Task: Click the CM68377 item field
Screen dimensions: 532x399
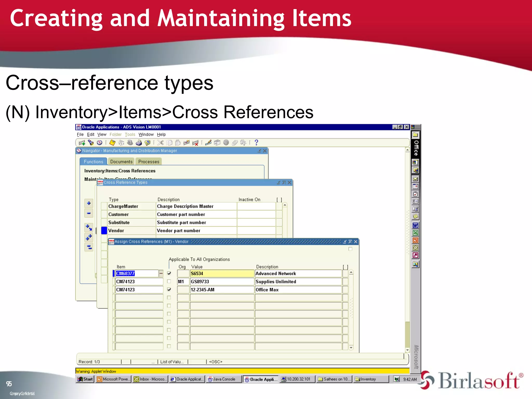Action: tap(137, 273)
